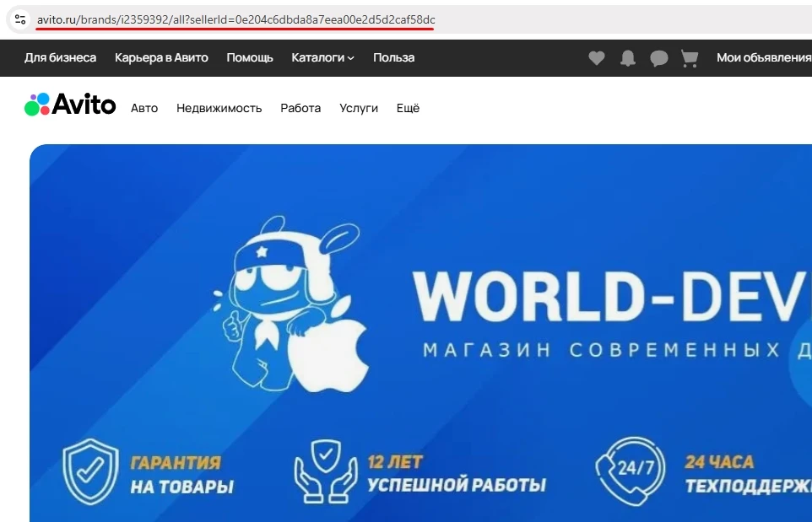This screenshot has height=522, width=812.
Task: Select the Авто category
Action: point(144,108)
